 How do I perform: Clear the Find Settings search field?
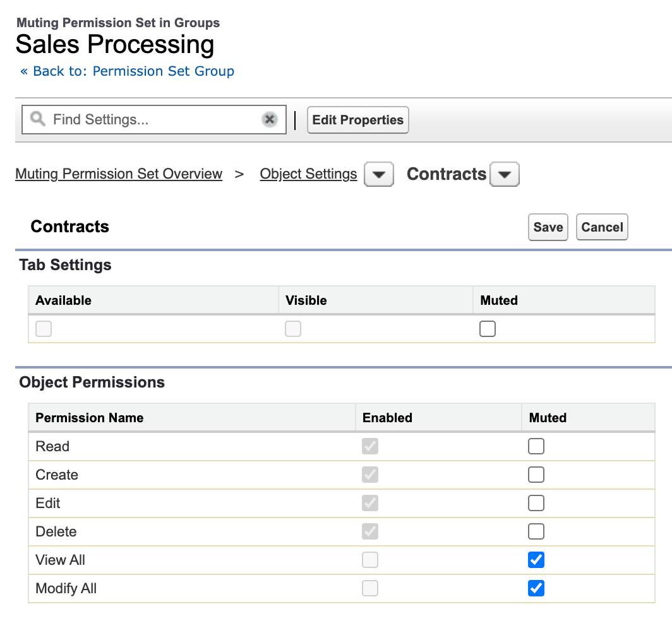(270, 119)
